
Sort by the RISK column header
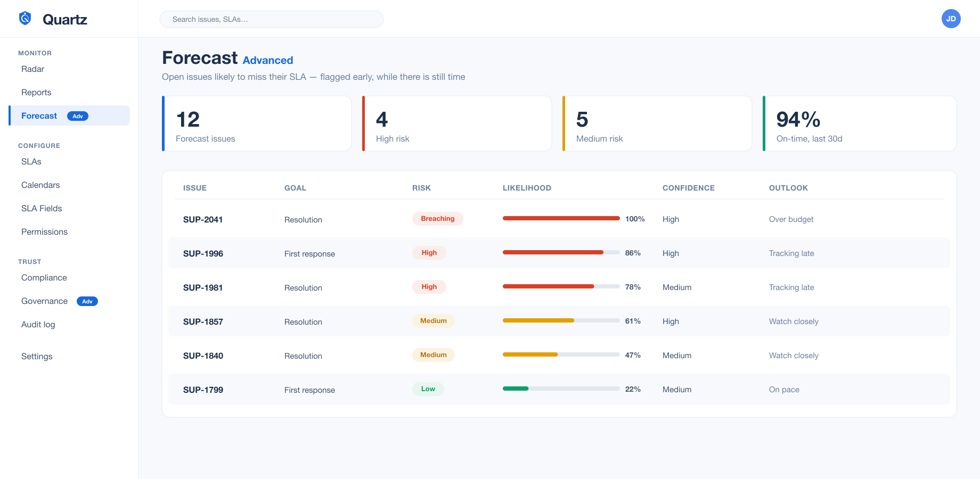421,188
